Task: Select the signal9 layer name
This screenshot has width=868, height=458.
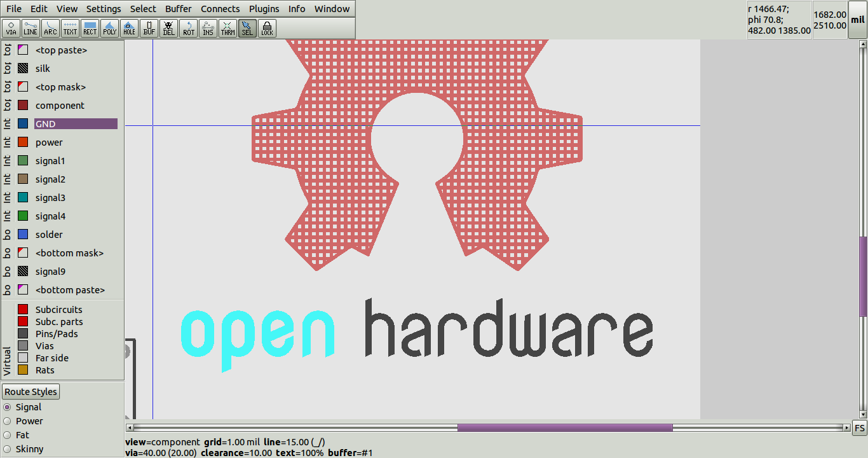Action: pyautogui.click(x=50, y=272)
